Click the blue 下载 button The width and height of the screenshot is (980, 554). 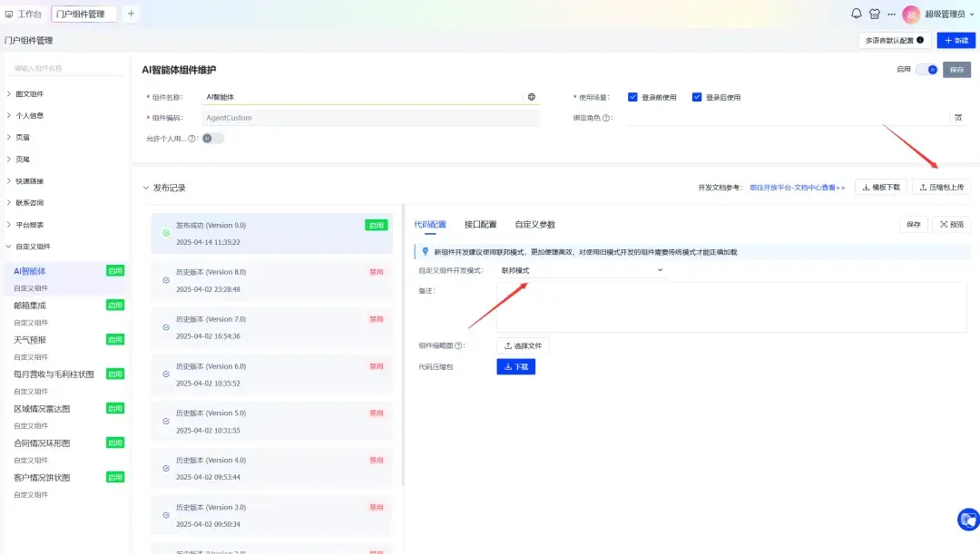[516, 366]
